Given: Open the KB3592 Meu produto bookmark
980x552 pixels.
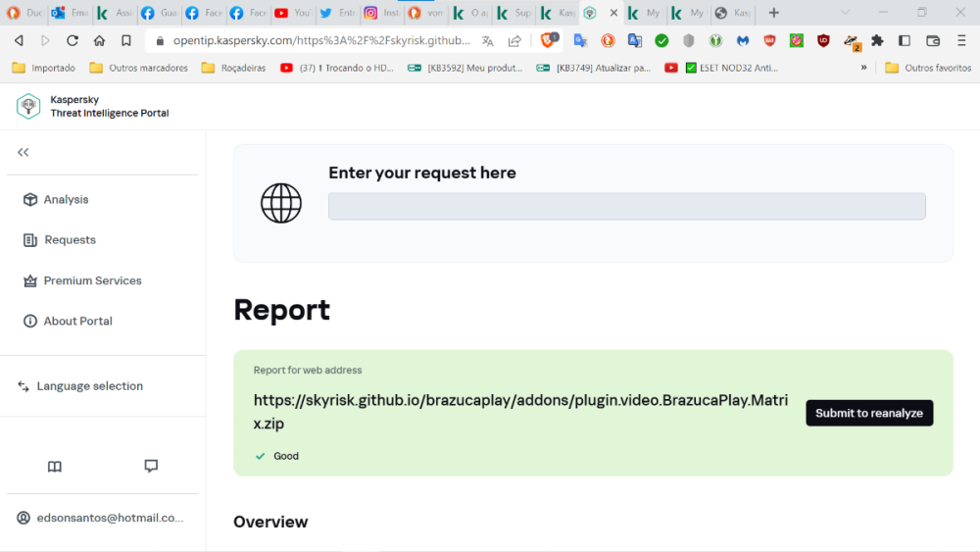Looking at the screenshot, I should [465, 68].
